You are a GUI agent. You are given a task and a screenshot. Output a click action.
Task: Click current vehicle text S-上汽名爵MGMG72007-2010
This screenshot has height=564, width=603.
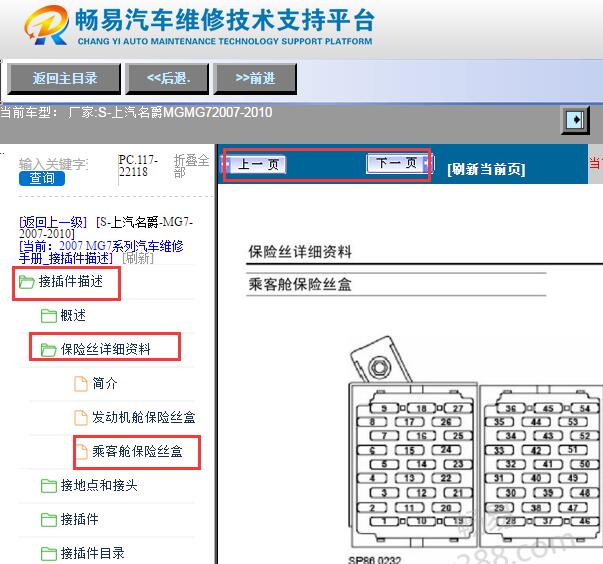(185, 112)
